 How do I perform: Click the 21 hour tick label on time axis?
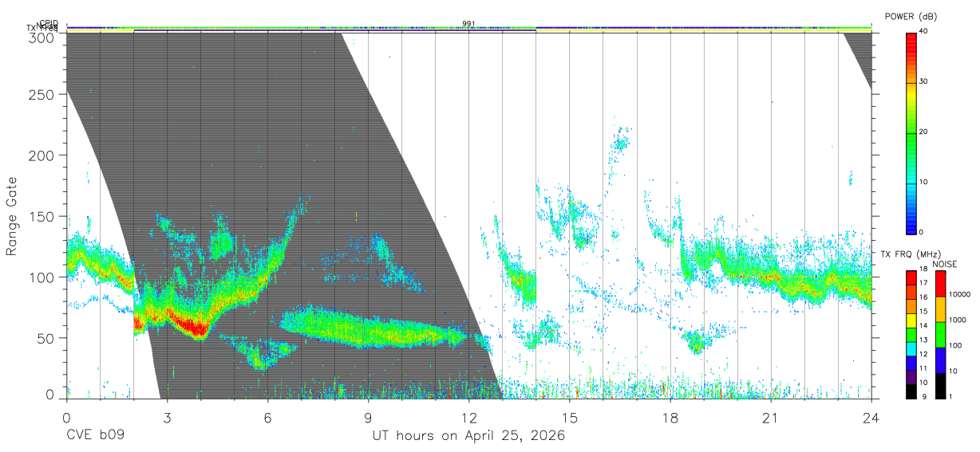770,419
